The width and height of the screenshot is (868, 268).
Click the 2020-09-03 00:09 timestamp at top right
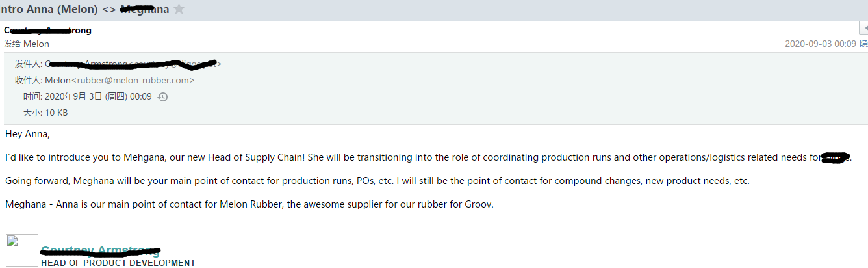tap(820, 44)
